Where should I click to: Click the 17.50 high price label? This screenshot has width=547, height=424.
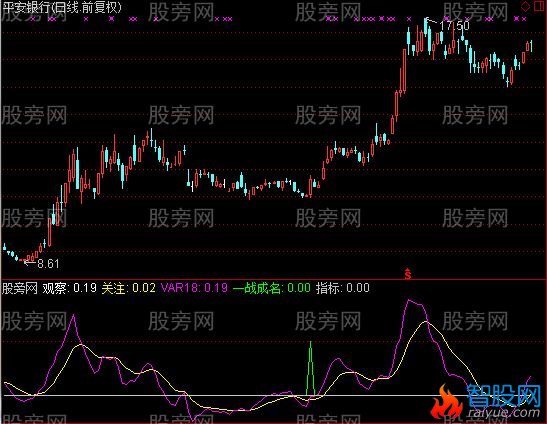(x=454, y=25)
